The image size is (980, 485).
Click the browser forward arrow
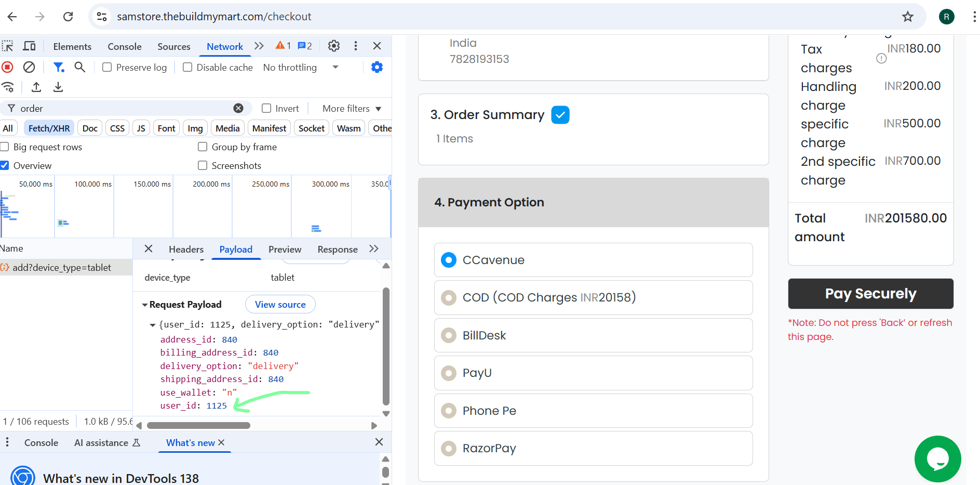(40, 17)
